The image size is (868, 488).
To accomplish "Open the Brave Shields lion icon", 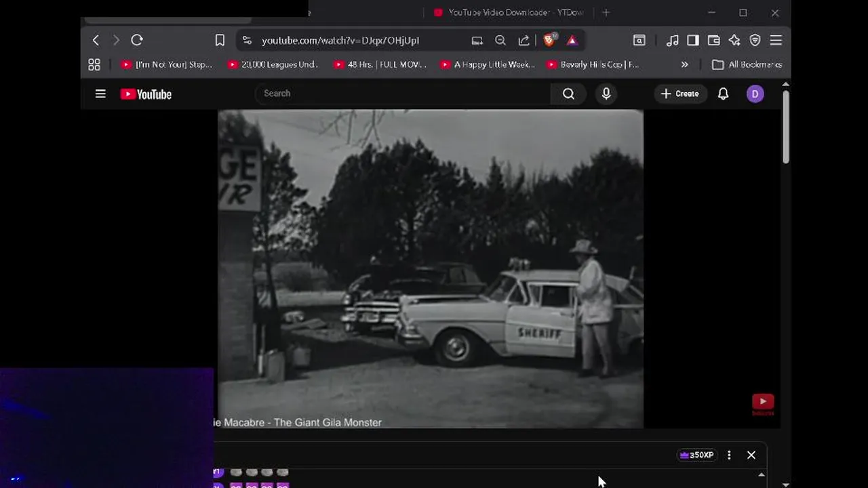I will point(549,40).
